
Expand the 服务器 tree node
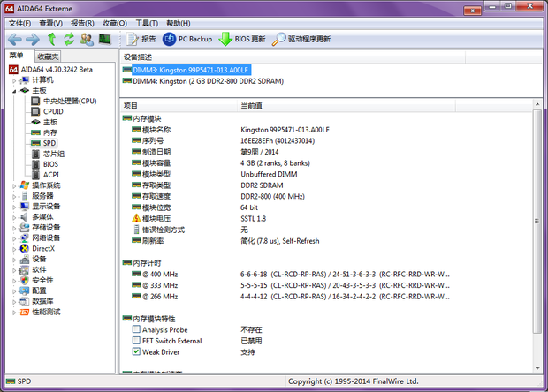[14, 197]
